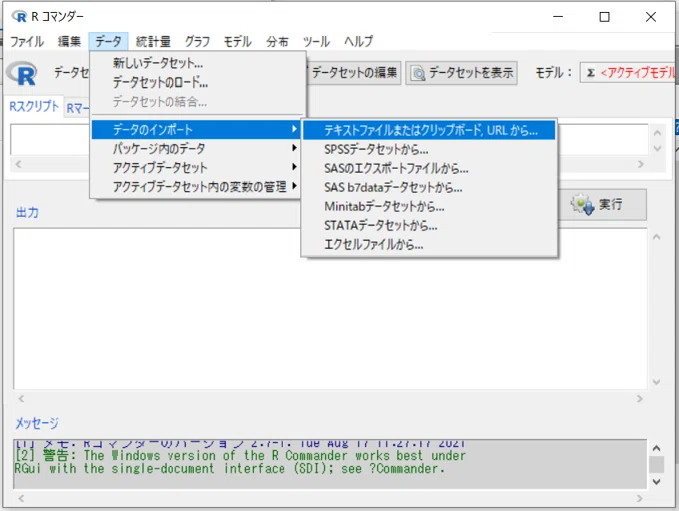This screenshot has height=511, width=679.
Task: Expand パッケージ内のデータ submenu
Action: tap(196, 149)
